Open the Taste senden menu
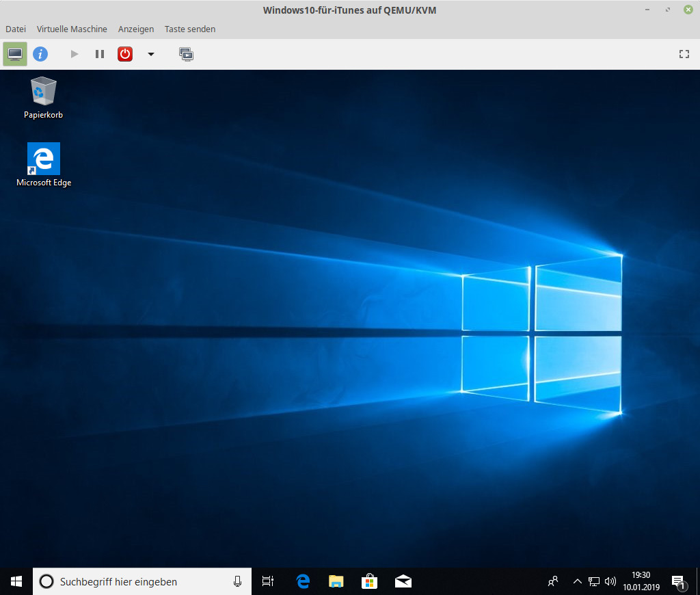 (190, 29)
